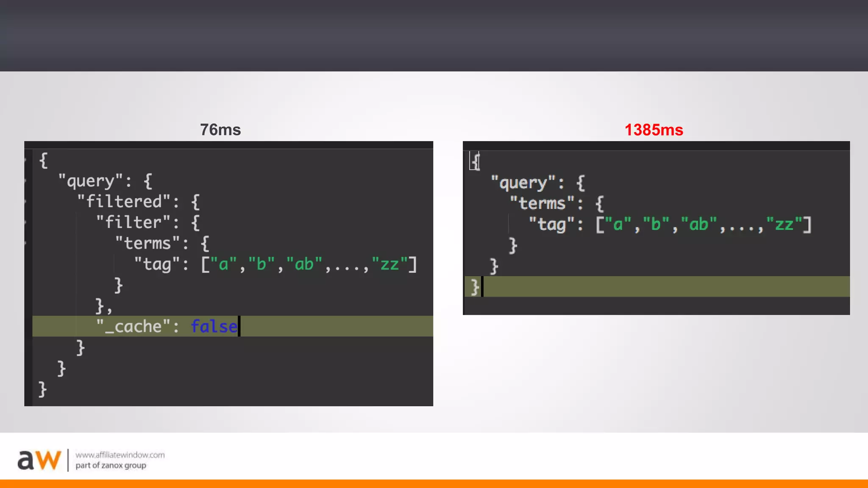Click the highlighted closing brace in right editor
The image size is (868, 488).
475,287
